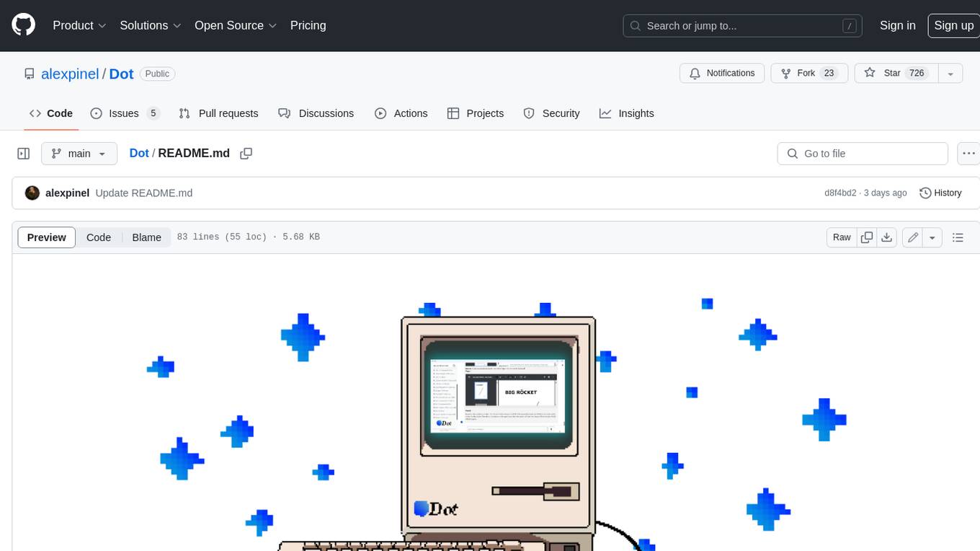Open the alexpinel commit author link
The width and height of the screenshot is (980, 551).
click(x=67, y=193)
